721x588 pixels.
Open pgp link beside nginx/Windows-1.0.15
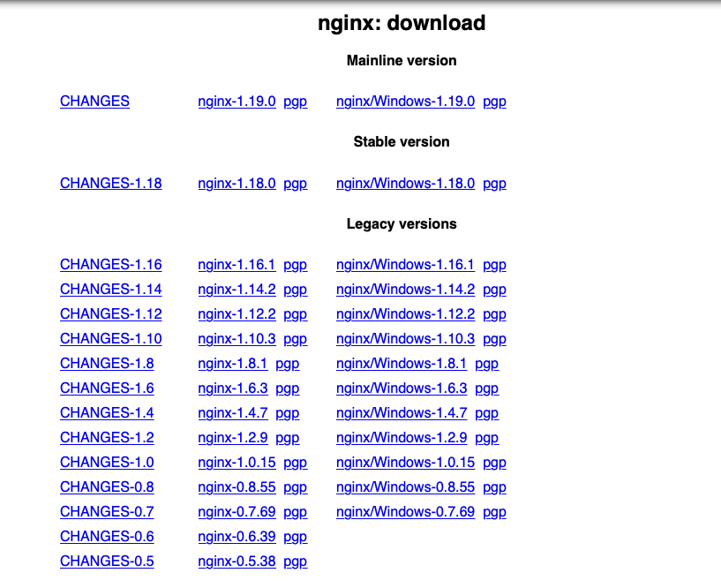[494, 463]
